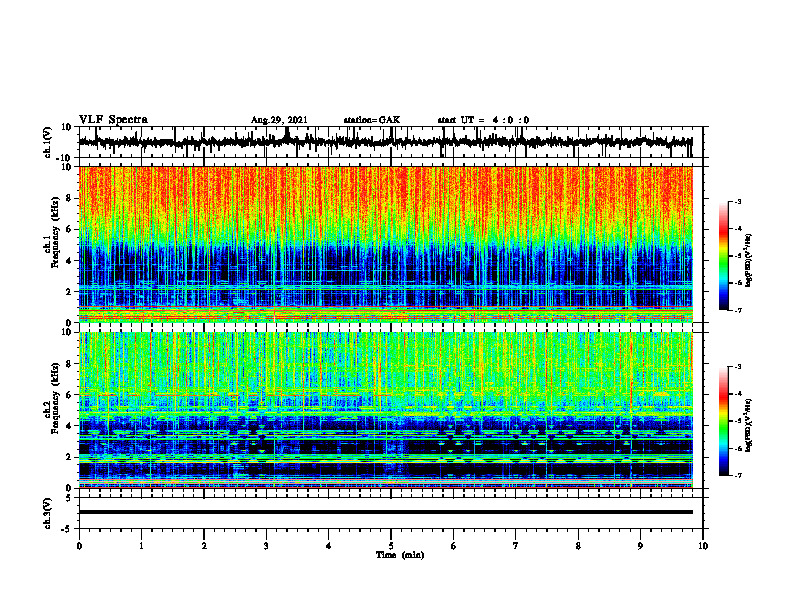Click the "2" kHz tick of ch.1 spectrogram
792x612 pixels.
(x=69, y=292)
